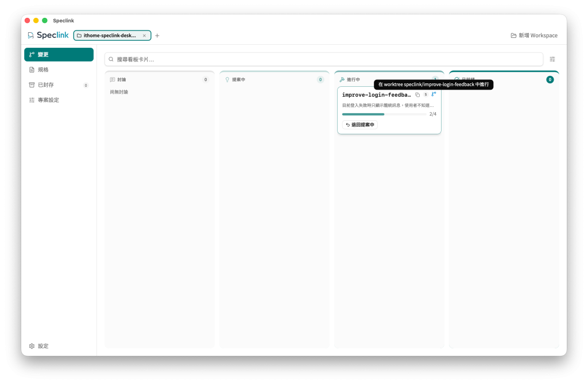
Task: Add a new tab with the plus icon
Action: point(157,36)
